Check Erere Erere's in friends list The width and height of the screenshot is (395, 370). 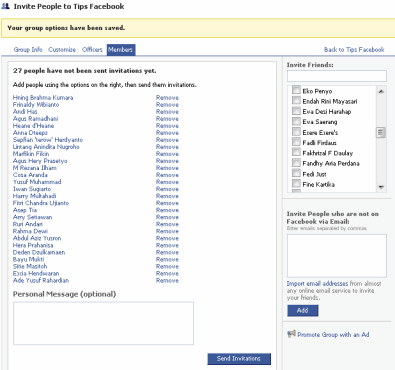point(296,132)
